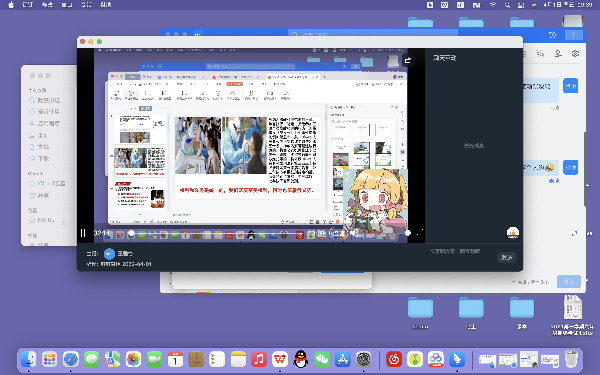Open Contacts from the Dock
This screenshot has height=375, width=600.
coord(196,359)
